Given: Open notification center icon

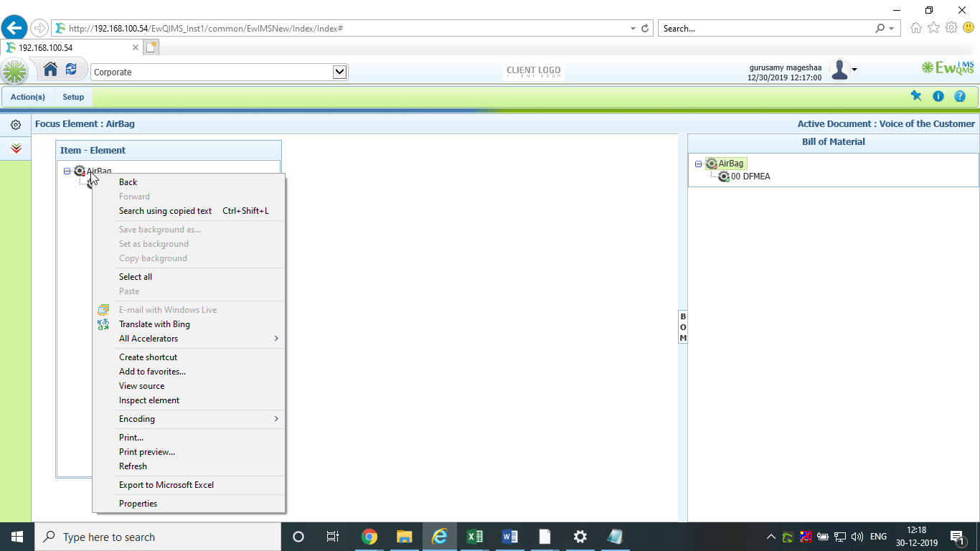Looking at the screenshot, I should coord(957,537).
